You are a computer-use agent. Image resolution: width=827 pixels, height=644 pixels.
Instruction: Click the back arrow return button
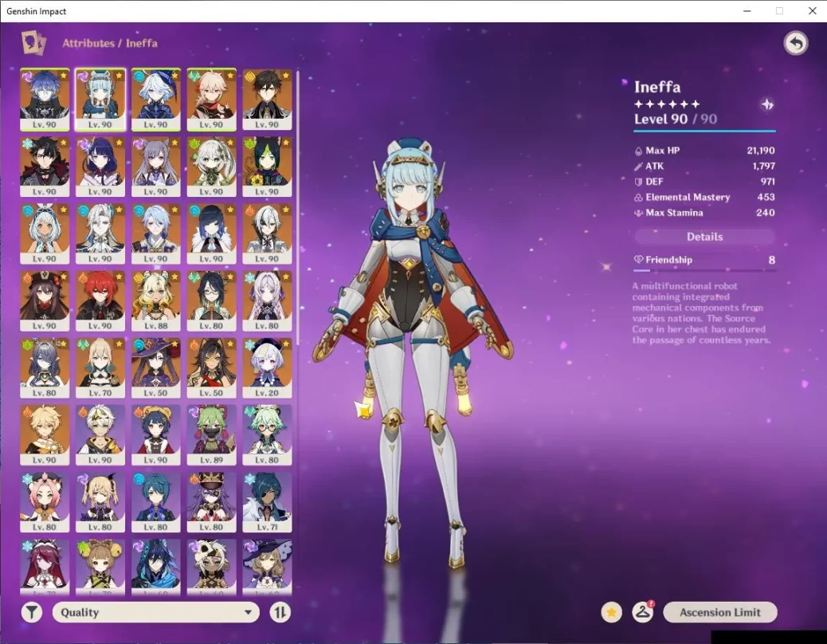[794, 43]
